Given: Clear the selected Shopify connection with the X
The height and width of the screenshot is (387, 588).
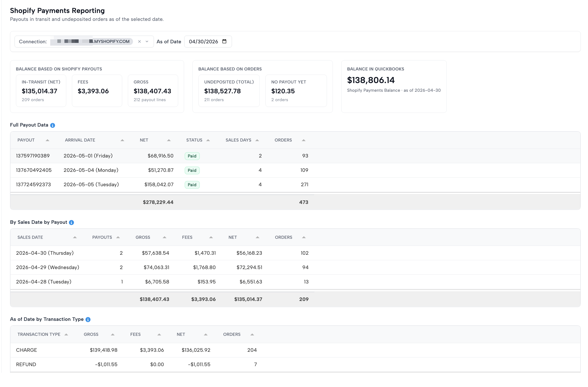Looking at the screenshot, I should [139, 42].
